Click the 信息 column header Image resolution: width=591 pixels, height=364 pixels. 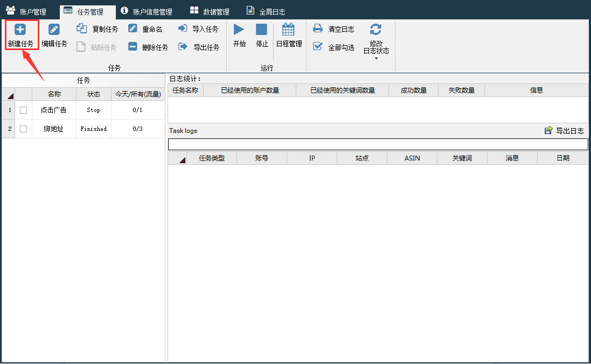point(537,90)
